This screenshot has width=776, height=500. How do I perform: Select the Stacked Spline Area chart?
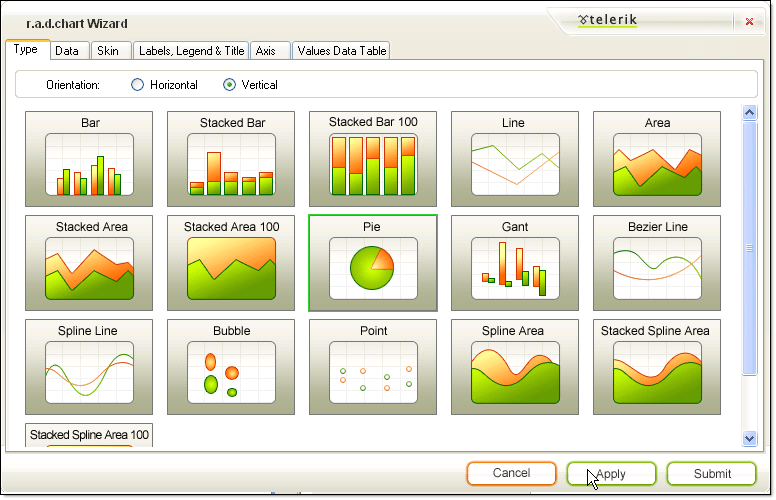[x=657, y=367]
